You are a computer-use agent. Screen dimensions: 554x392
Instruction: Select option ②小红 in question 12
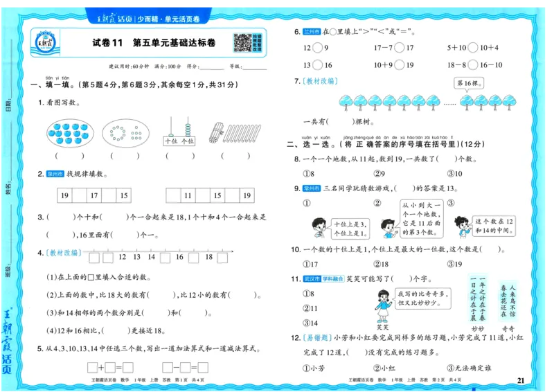pyautogui.click(x=384, y=368)
